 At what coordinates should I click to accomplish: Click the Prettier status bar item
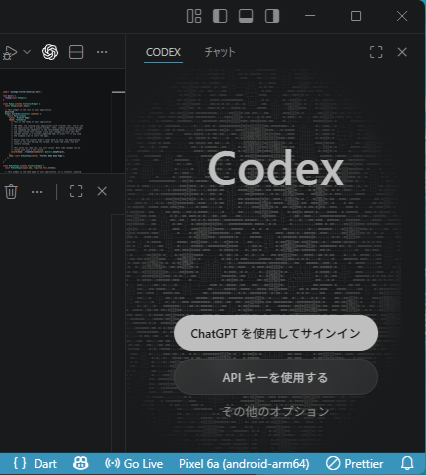pyautogui.click(x=354, y=464)
